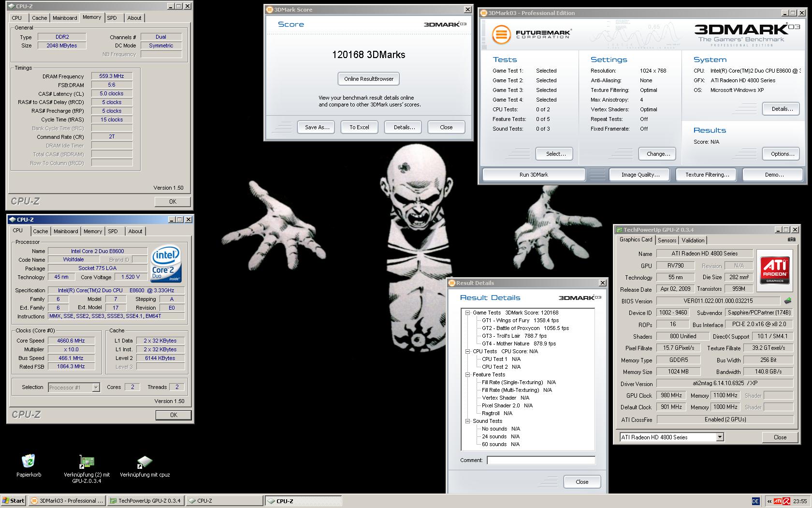The height and width of the screenshot is (508, 812).
Task: Open SPD tab in upper CPU-Z window
Action: pyautogui.click(x=112, y=18)
